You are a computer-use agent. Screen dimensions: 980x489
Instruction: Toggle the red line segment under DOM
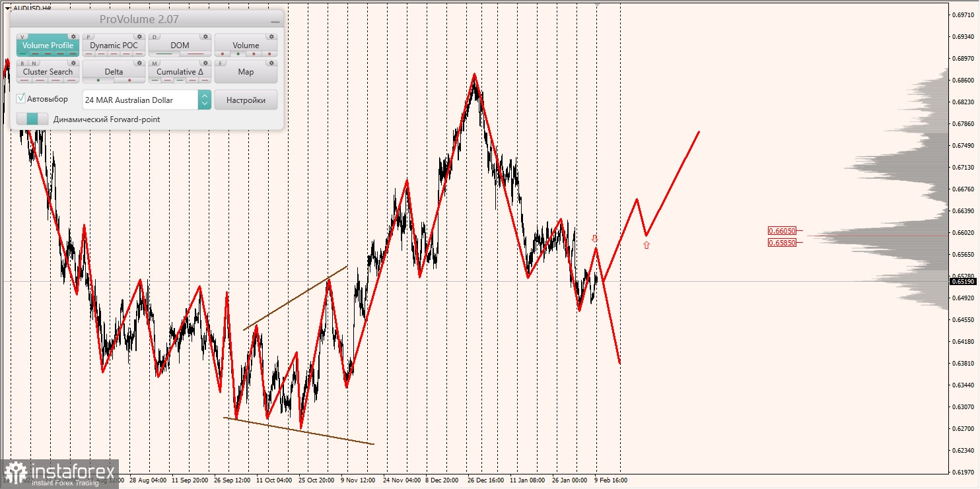tap(195, 53)
